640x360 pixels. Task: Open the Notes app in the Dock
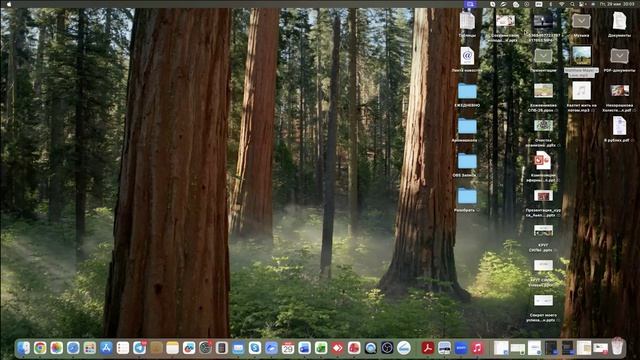172,348
